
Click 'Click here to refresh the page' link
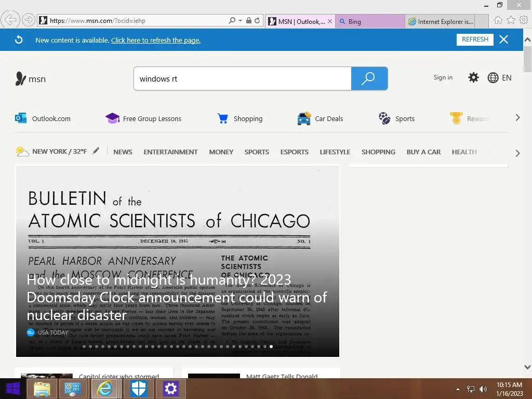156,40
